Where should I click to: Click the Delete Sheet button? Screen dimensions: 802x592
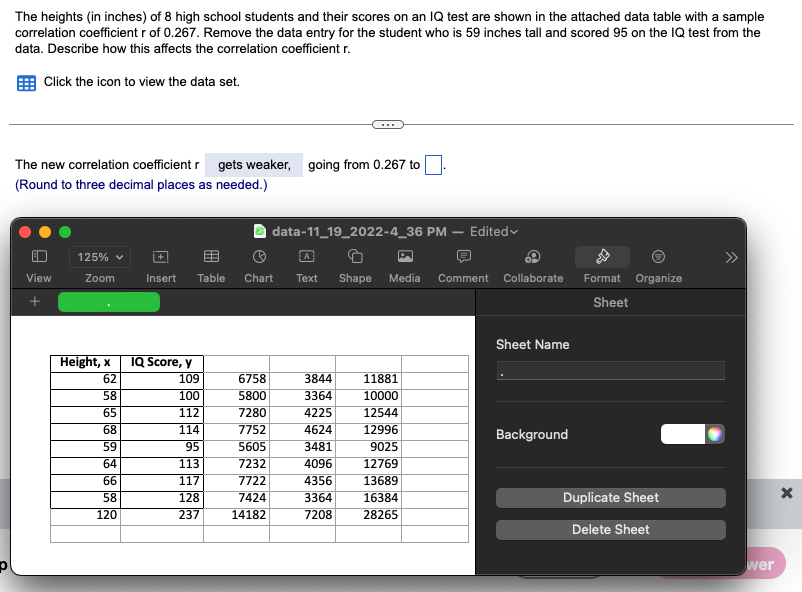click(x=611, y=530)
